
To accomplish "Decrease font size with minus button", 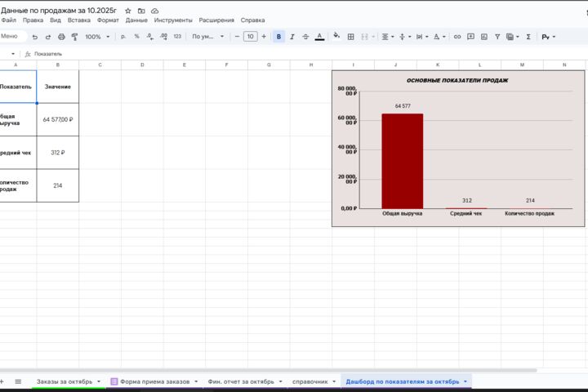I will click(x=237, y=37).
